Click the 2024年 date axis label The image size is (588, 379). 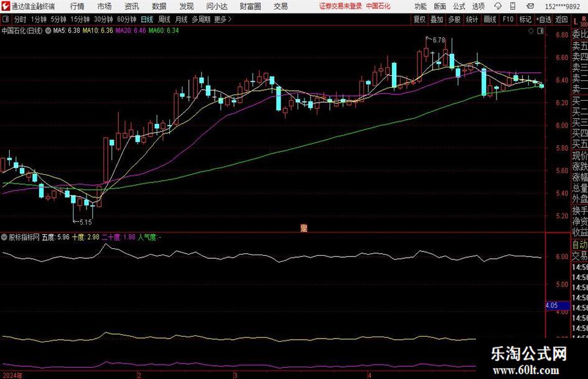click(x=12, y=375)
